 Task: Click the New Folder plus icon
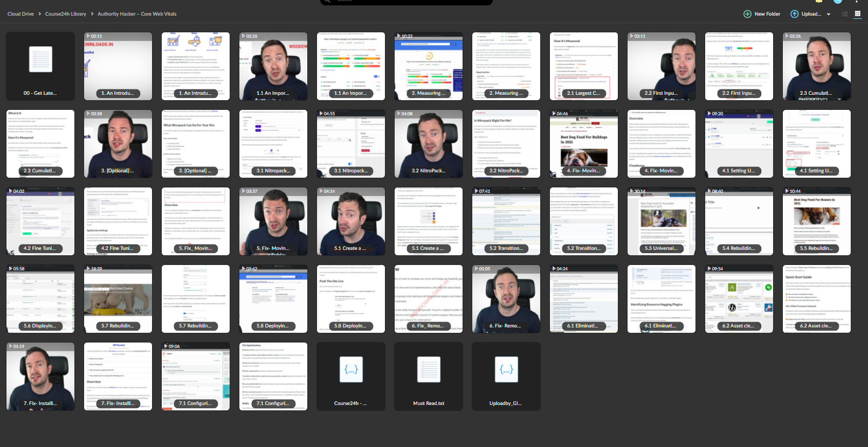click(x=747, y=14)
